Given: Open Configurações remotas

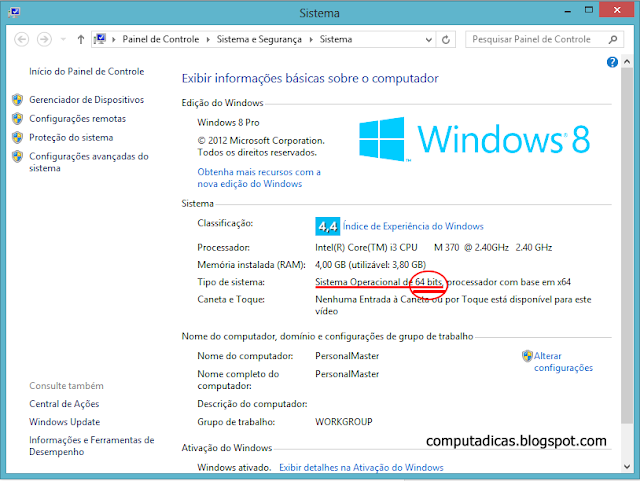Looking at the screenshot, I should [78, 118].
